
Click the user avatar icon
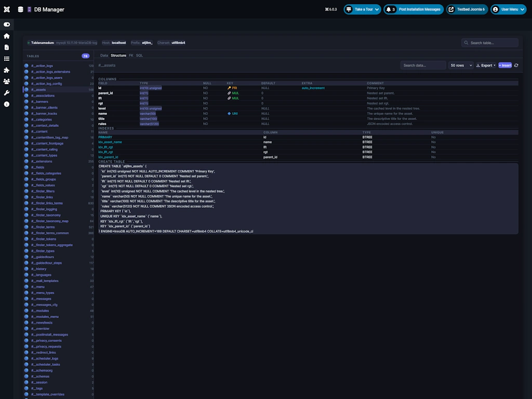(495, 9)
